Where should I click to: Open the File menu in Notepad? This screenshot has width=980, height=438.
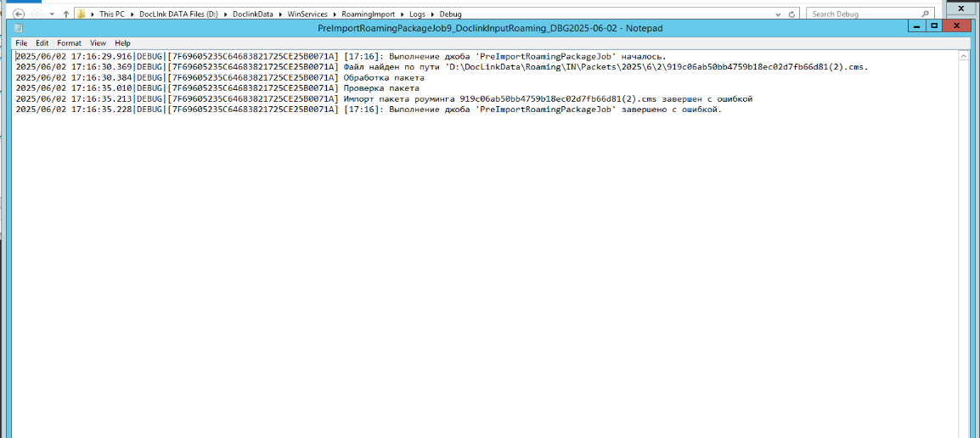click(x=21, y=43)
